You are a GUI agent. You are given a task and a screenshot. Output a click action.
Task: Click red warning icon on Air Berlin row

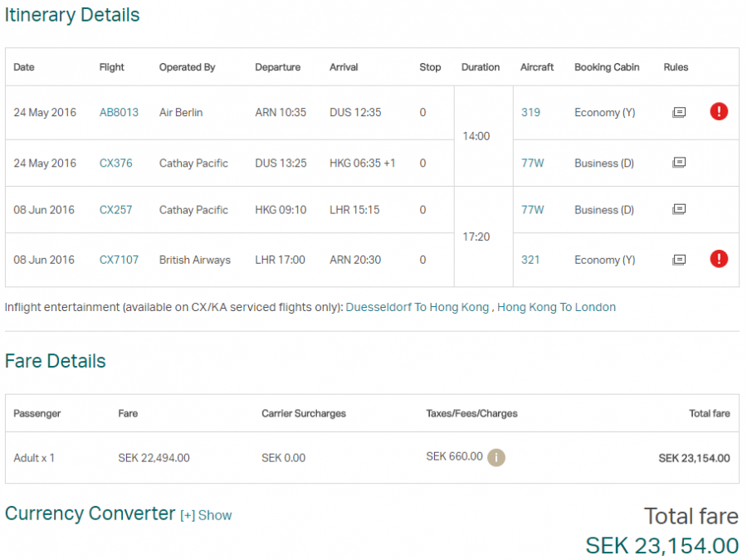click(x=719, y=111)
